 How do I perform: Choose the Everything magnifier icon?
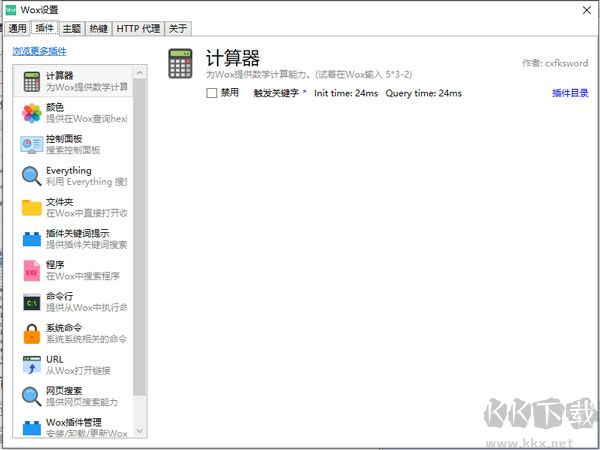32,176
